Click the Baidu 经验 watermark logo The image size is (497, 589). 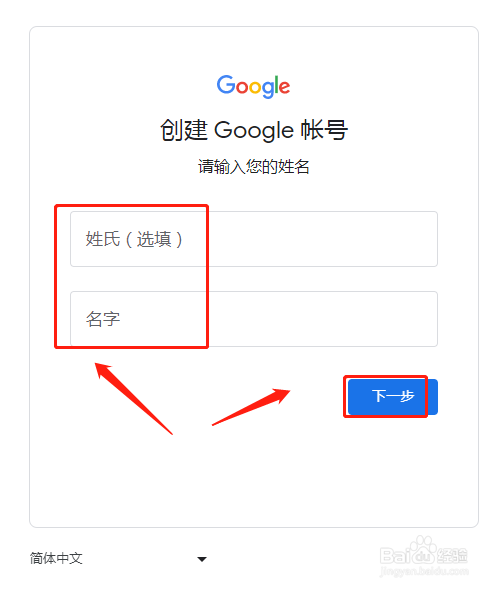pyautogui.click(x=424, y=552)
